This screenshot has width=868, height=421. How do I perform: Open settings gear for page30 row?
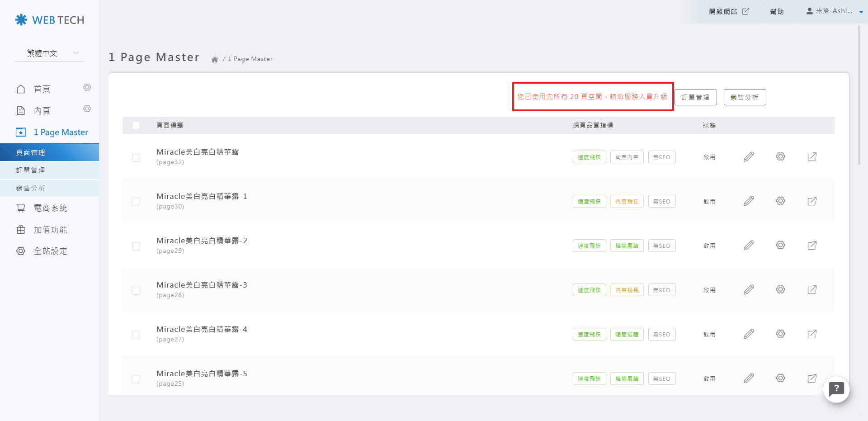(x=780, y=201)
